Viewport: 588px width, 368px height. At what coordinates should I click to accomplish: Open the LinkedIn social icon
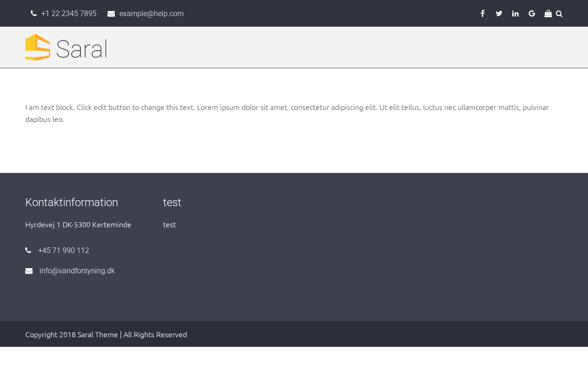point(515,14)
